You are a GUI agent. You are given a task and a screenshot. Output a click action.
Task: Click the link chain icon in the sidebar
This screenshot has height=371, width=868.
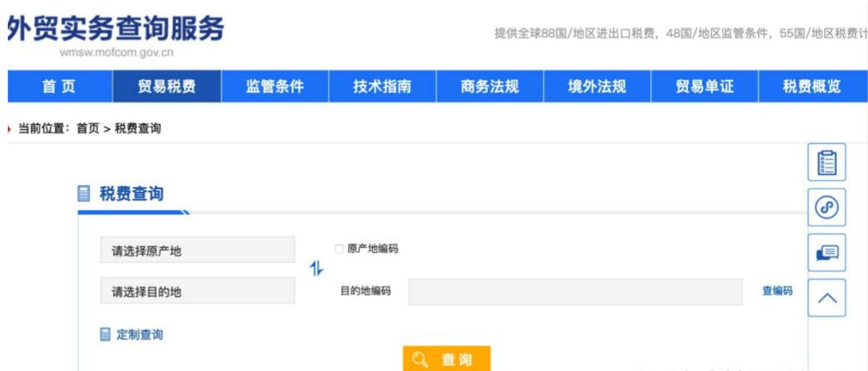pos(826,207)
